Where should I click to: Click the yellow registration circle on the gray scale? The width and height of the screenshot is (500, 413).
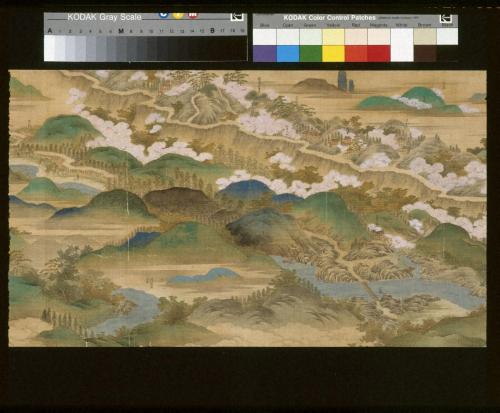[178, 15]
